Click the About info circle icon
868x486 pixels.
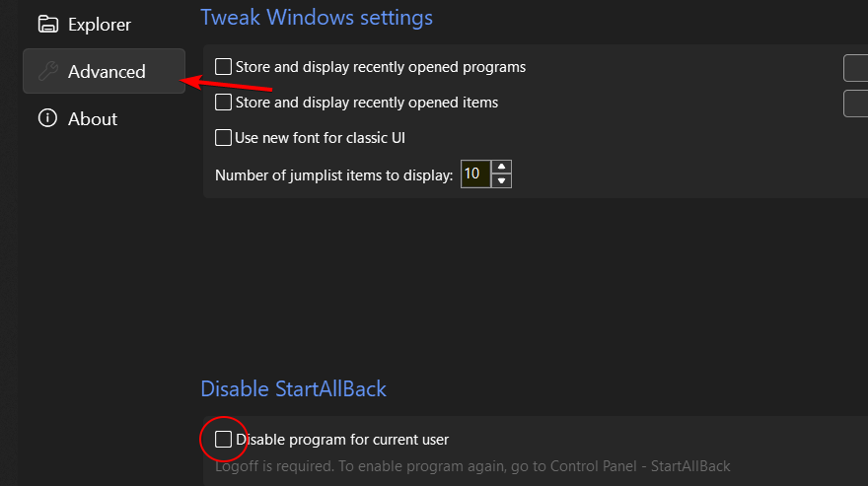coord(47,118)
